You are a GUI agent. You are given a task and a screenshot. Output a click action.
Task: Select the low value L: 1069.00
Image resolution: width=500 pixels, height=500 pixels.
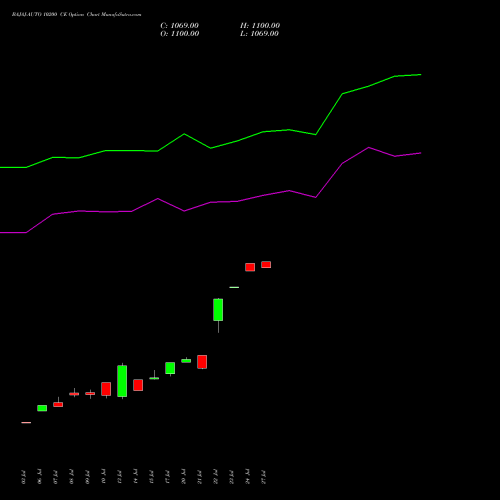point(259,34)
